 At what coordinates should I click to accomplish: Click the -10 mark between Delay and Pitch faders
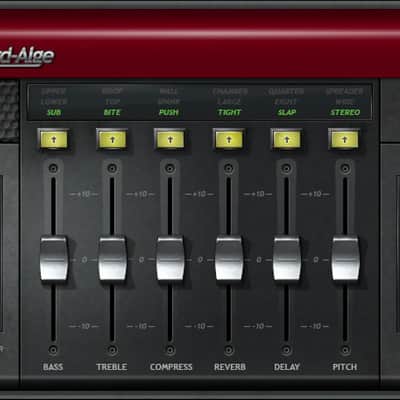pyautogui.click(x=314, y=326)
